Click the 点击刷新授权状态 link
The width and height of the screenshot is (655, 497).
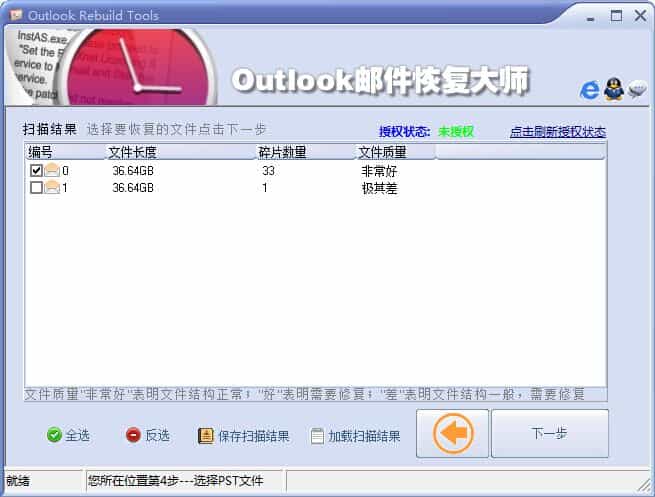click(558, 132)
